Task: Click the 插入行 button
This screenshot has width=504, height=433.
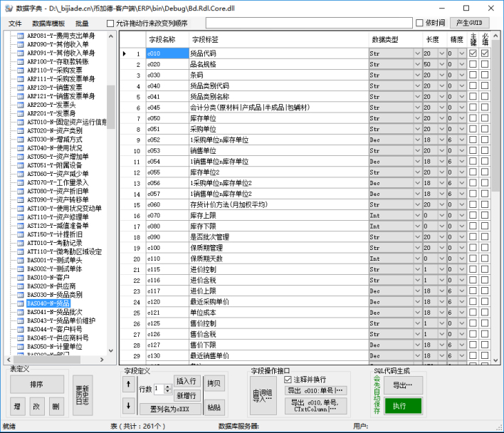Action: pos(187,381)
